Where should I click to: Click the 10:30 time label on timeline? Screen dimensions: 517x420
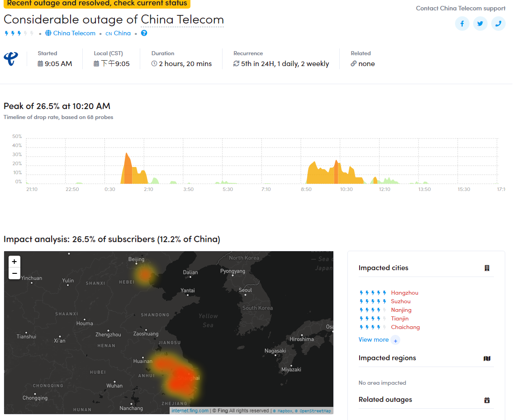346,189
